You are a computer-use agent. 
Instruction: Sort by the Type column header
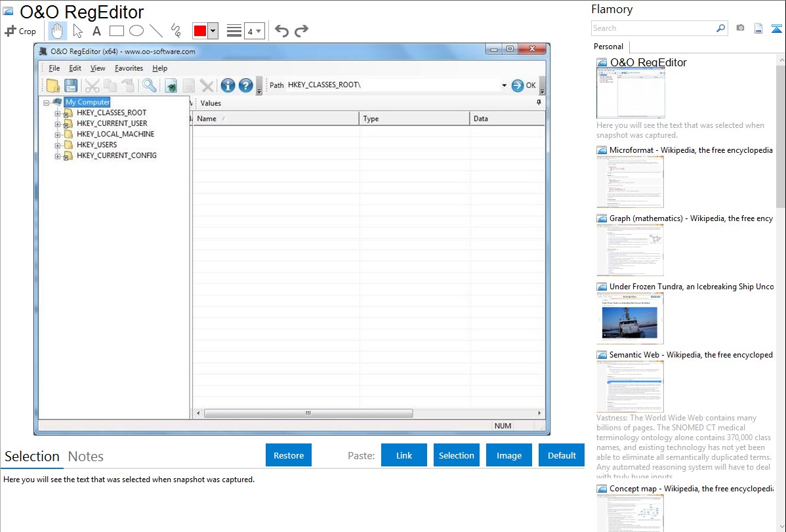pyautogui.click(x=415, y=119)
